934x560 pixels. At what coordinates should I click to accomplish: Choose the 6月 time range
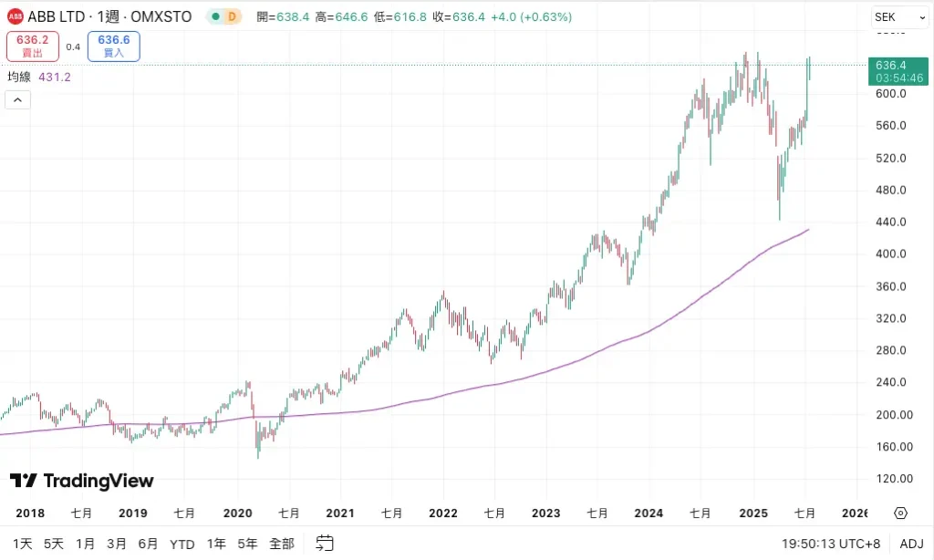pos(148,544)
